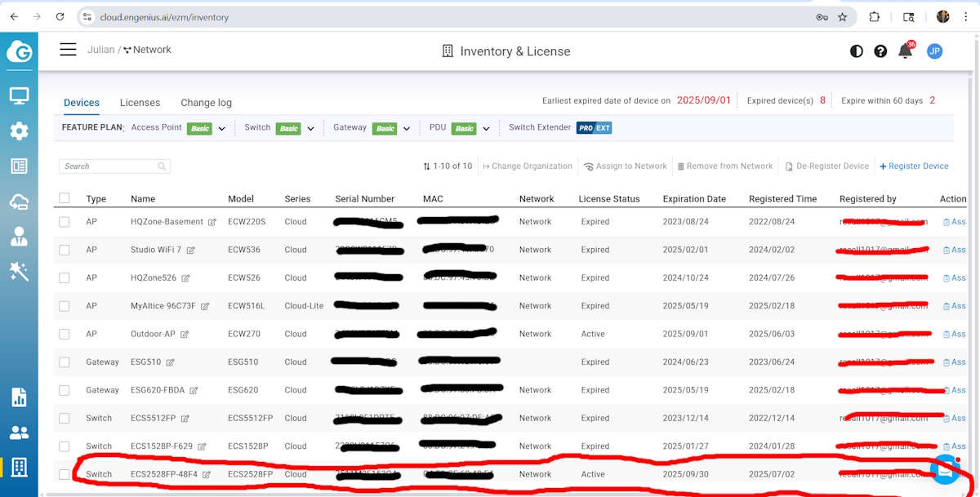Open the sort control beside 1-10 of 10
Screen dimensions: 980x497
[x=426, y=166]
